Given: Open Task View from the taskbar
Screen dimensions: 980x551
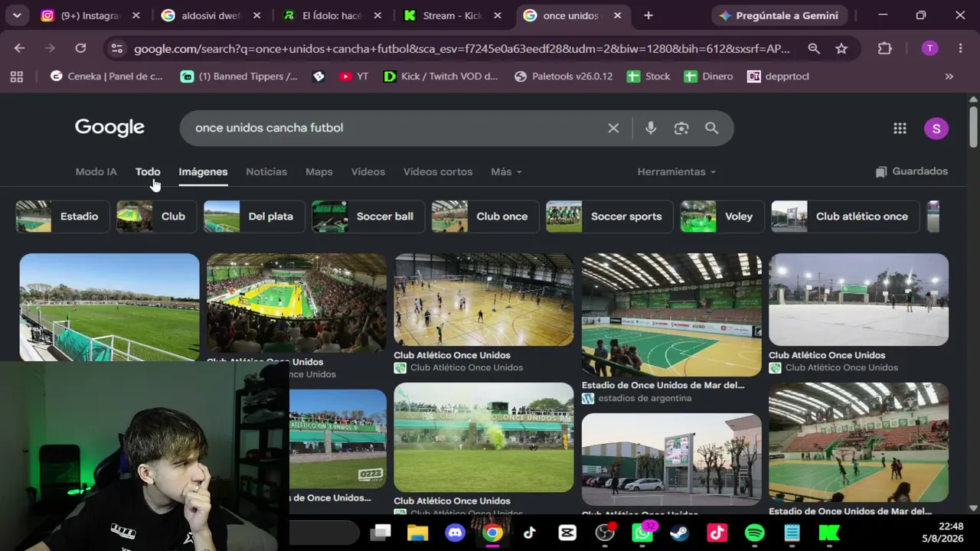Looking at the screenshot, I should 381,532.
